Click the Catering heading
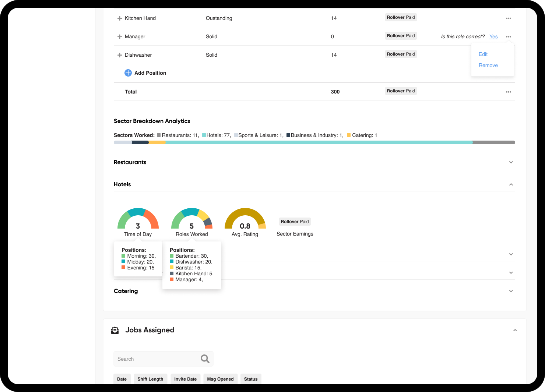545x392 pixels. tap(126, 291)
